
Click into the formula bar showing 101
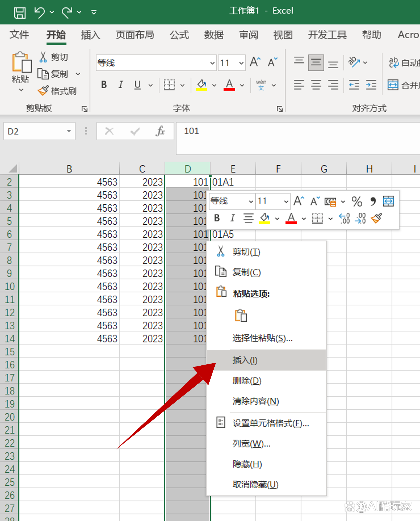pyautogui.click(x=298, y=138)
